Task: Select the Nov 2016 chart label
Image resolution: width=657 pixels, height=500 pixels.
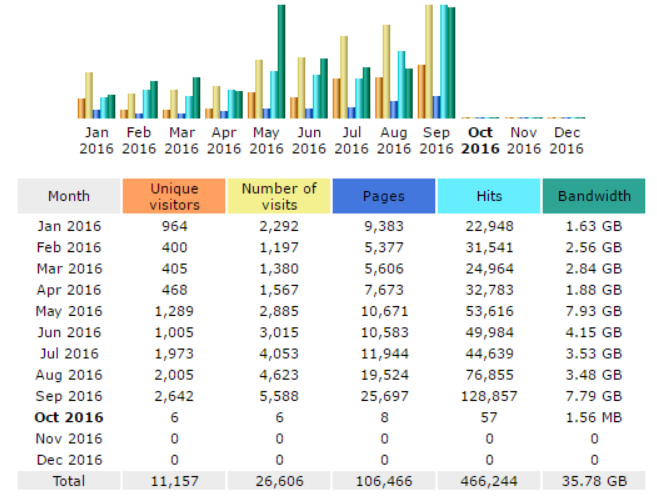Action: [x=524, y=140]
